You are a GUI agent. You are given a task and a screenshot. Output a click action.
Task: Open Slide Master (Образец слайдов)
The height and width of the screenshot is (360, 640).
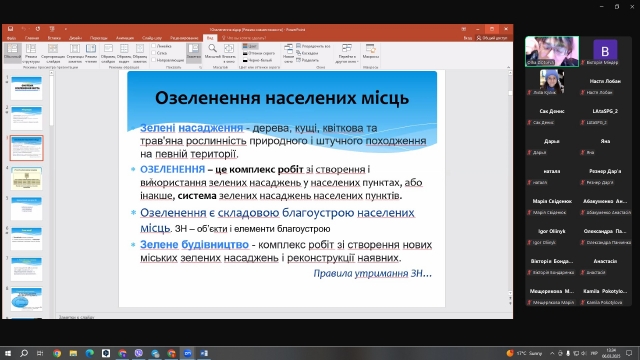pyautogui.click(x=108, y=53)
